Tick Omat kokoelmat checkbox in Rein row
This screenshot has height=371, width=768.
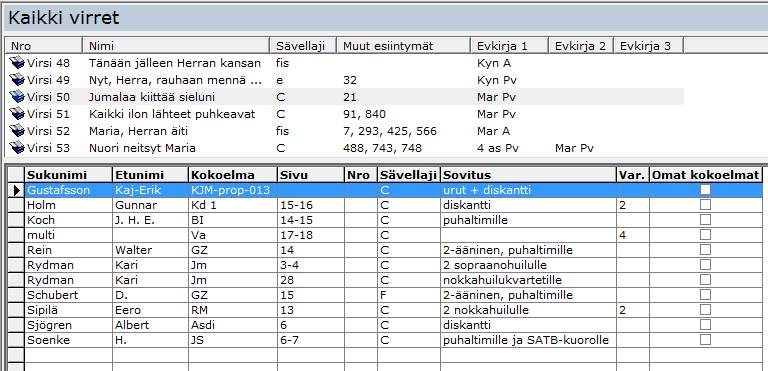pos(705,250)
